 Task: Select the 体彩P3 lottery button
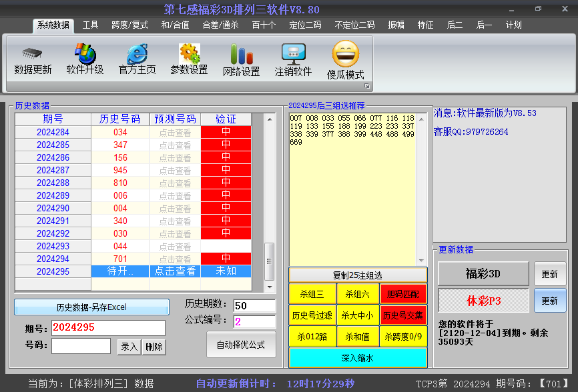[x=483, y=301]
